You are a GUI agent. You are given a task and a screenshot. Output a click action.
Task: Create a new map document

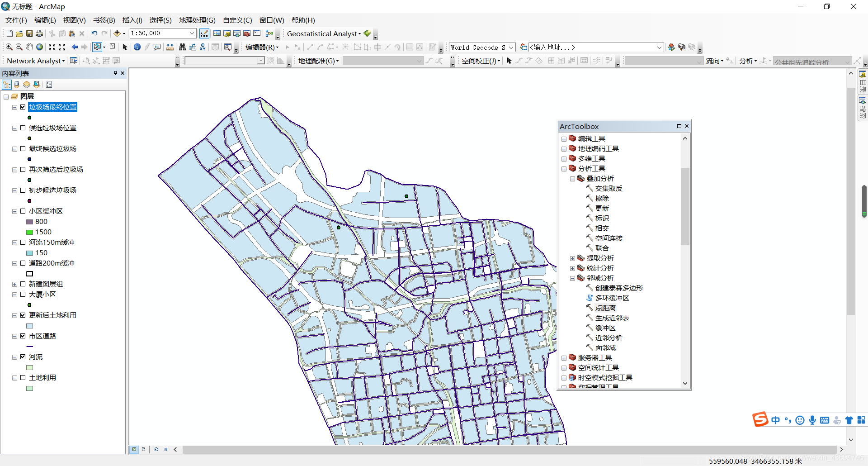point(9,33)
